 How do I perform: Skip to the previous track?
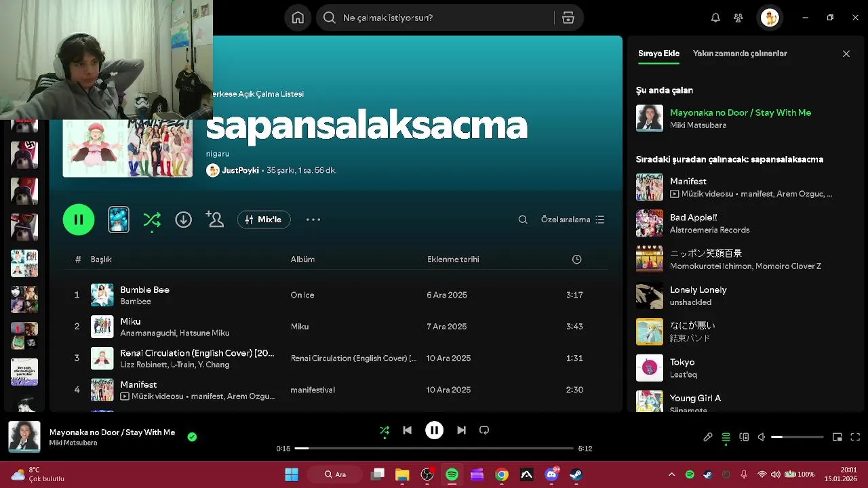tap(407, 430)
